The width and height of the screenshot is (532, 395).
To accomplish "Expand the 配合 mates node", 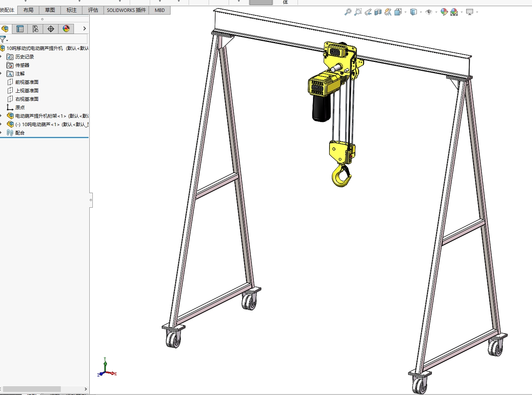I will 1,133.
